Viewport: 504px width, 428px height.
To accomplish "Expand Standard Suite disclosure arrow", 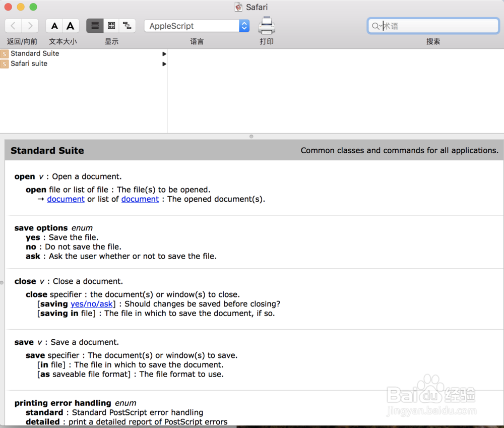I will click(164, 54).
